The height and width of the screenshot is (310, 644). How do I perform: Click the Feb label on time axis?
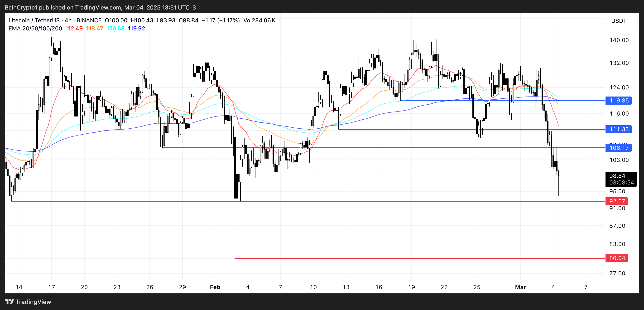pyautogui.click(x=215, y=287)
